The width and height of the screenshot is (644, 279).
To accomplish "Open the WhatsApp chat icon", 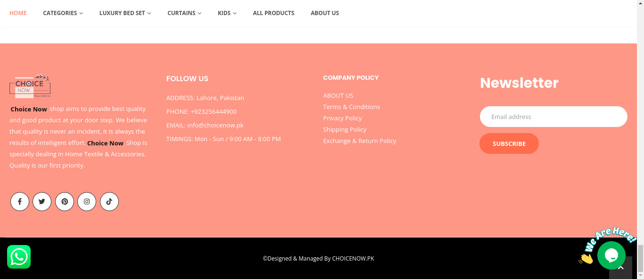I will tap(19, 257).
